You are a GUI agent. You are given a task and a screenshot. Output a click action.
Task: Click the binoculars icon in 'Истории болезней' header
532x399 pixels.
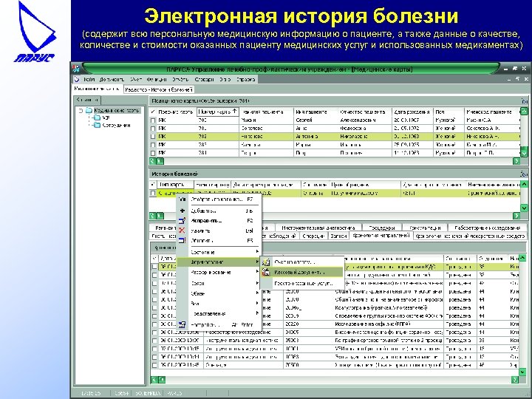(524, 174)
